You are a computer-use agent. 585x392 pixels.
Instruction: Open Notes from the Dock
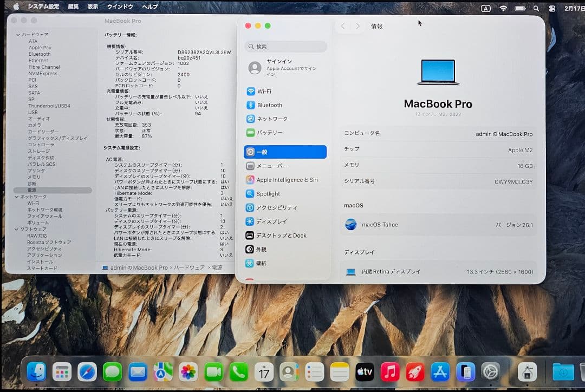[340, 372]
